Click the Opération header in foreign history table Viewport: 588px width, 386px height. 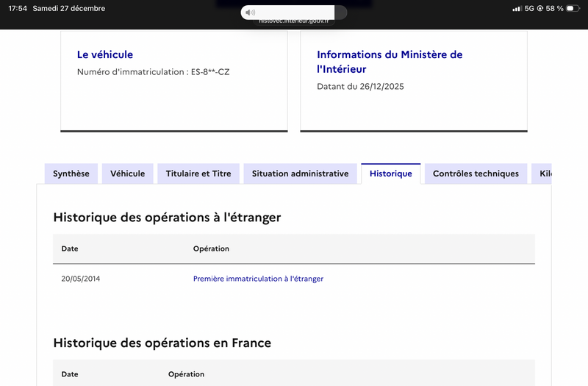[211, 249]
